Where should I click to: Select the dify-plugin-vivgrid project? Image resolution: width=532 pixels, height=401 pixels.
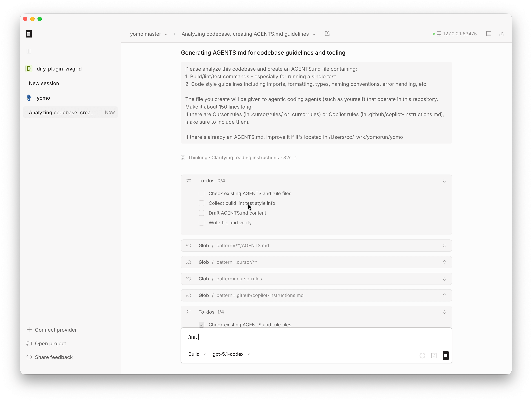(x=59, y=69)
